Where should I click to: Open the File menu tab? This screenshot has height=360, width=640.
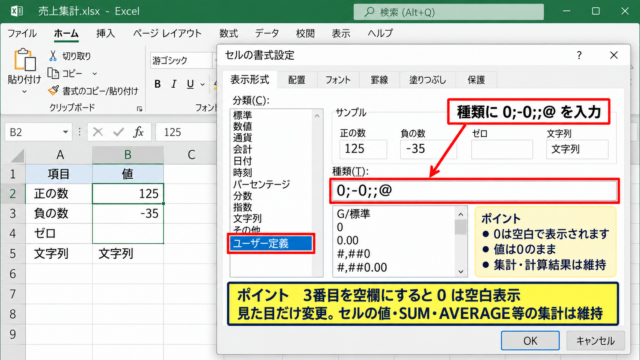pos(22,33)
